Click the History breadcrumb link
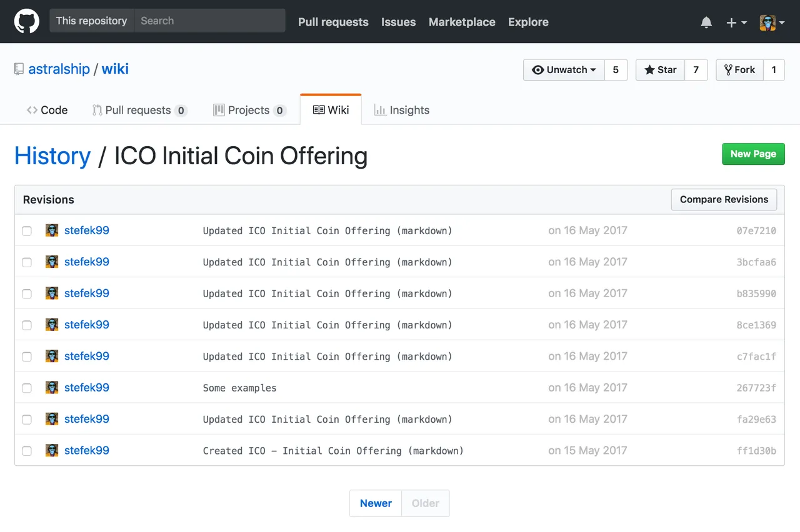This screenshot has width=800, height=532. click(52, 156)
